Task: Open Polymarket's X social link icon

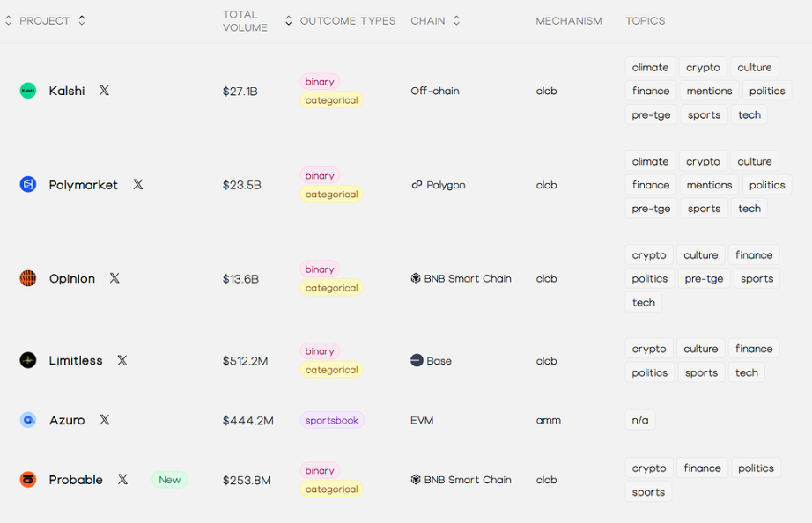Action: pos(138,185)
